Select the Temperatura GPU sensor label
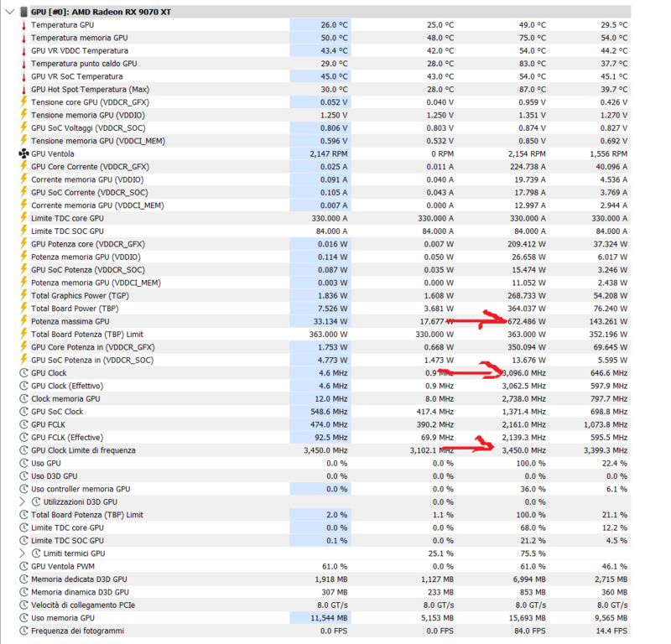The height and width of the screenshot is (644, 671). (62, 25)
